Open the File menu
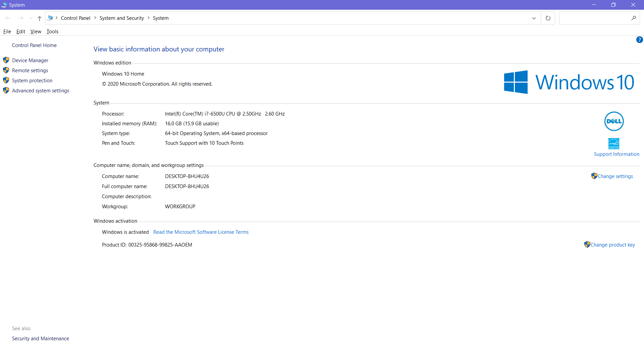 coord(7,32)
